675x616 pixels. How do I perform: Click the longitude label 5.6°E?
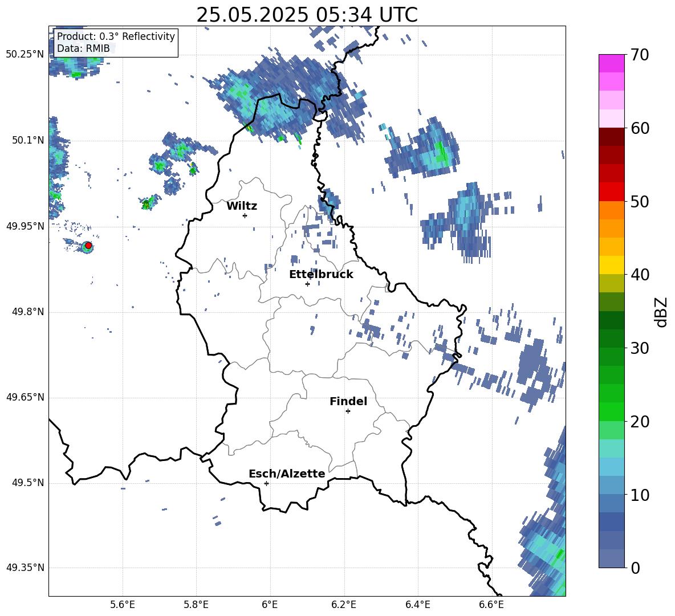pos(123,605)
